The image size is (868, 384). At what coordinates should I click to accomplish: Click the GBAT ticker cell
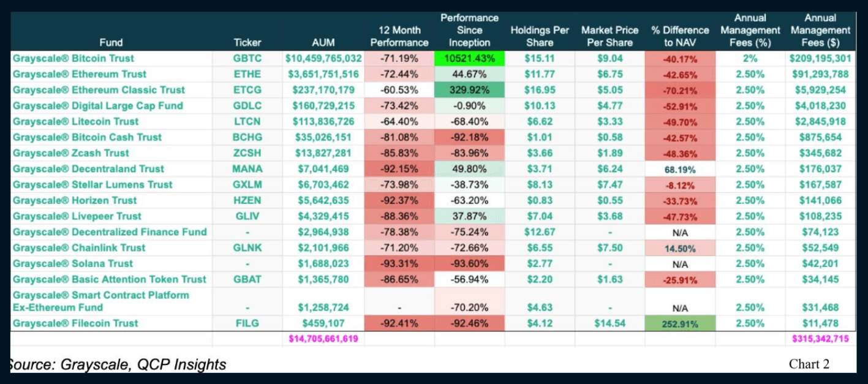coord(247,279)
